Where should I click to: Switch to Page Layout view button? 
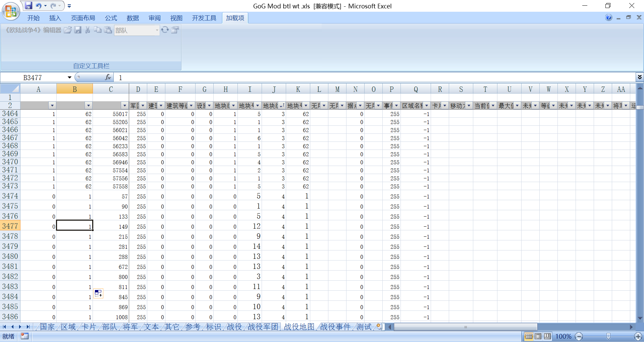pos(538,336)
